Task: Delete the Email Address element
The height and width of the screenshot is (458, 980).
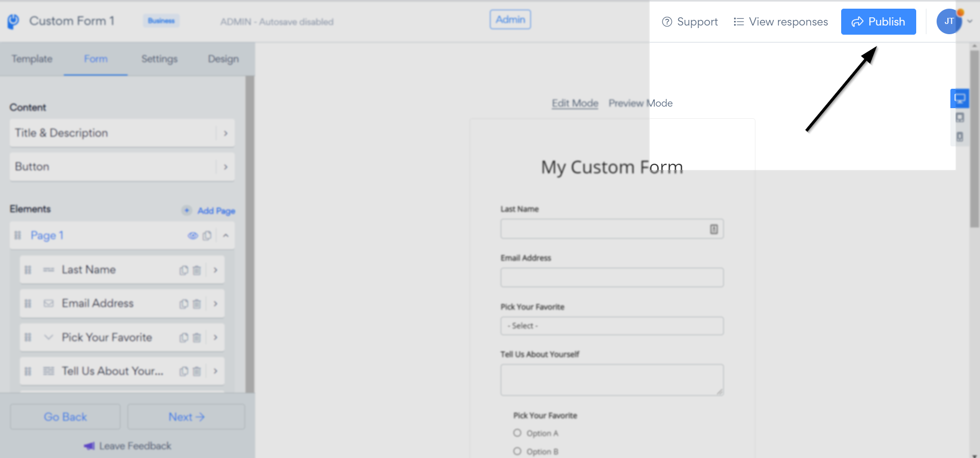Action: 197,304
